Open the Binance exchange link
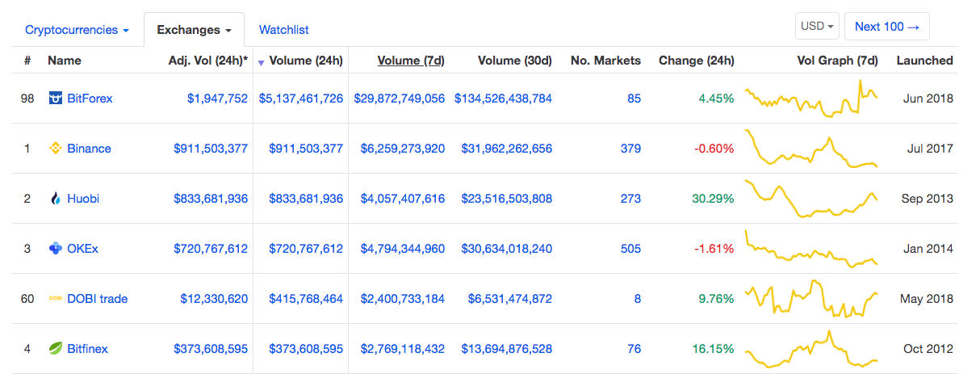 (x=89, y=149)
